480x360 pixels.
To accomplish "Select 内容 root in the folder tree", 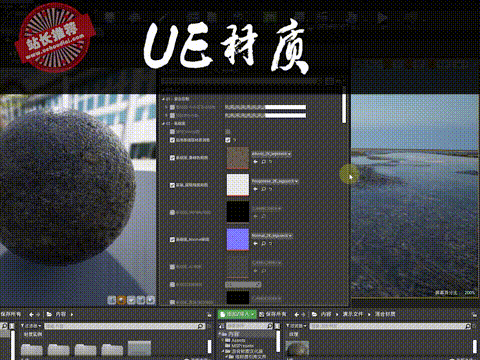I will (x=234, y=334).
